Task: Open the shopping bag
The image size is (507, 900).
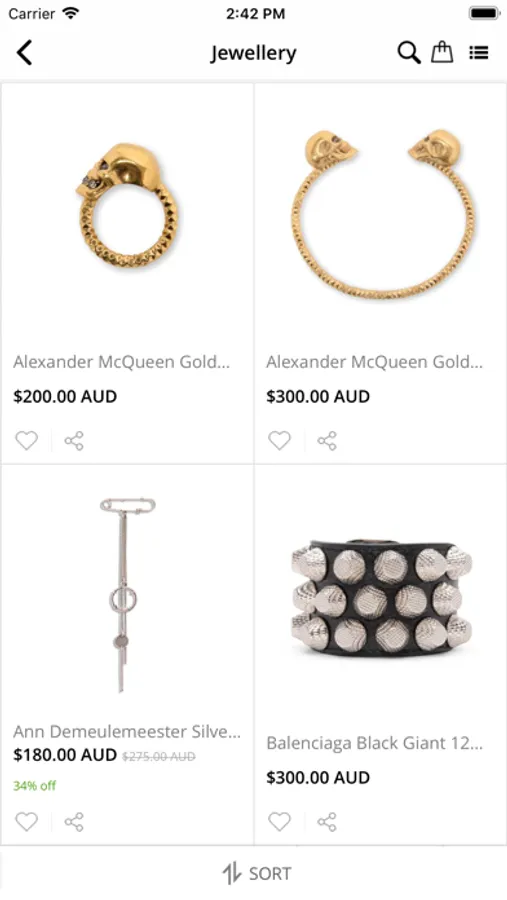Action: point(442,52)
